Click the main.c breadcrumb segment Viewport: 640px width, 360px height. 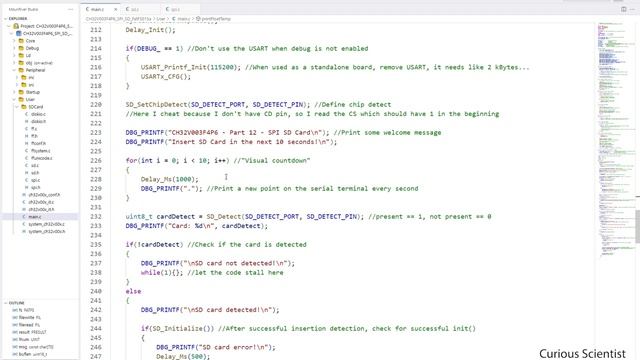[181, 19]
